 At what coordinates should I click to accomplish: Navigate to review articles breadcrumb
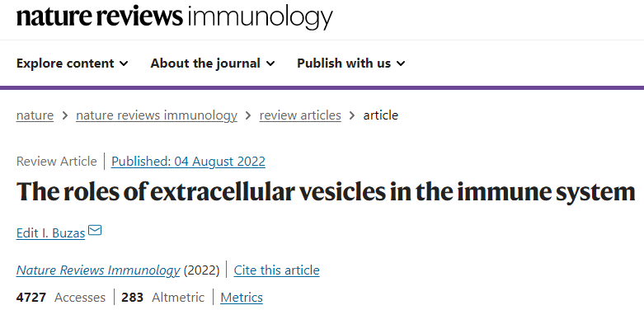click(300, 115)
